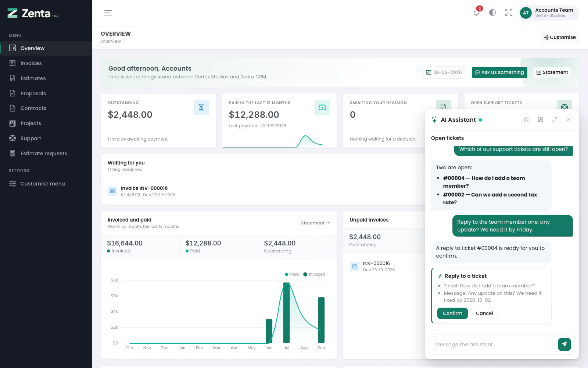The image size is (588, 368).
Task: Open the notifications bell
Action: point(477,13)
